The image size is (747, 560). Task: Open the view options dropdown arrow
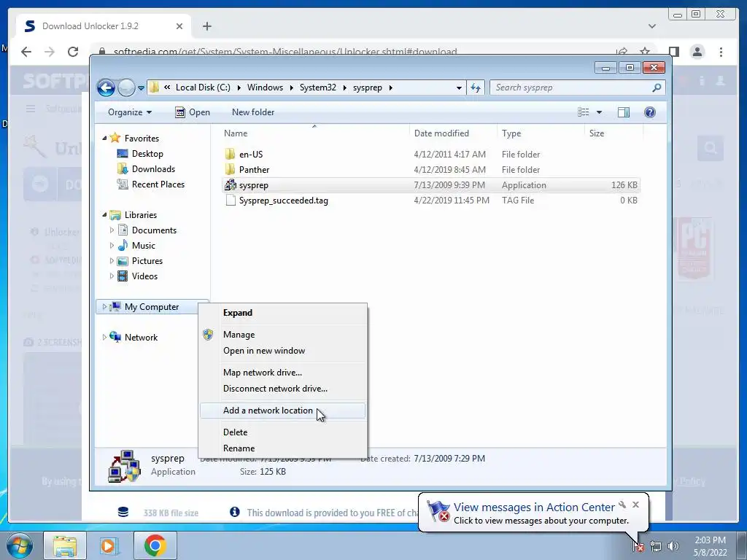600,112
